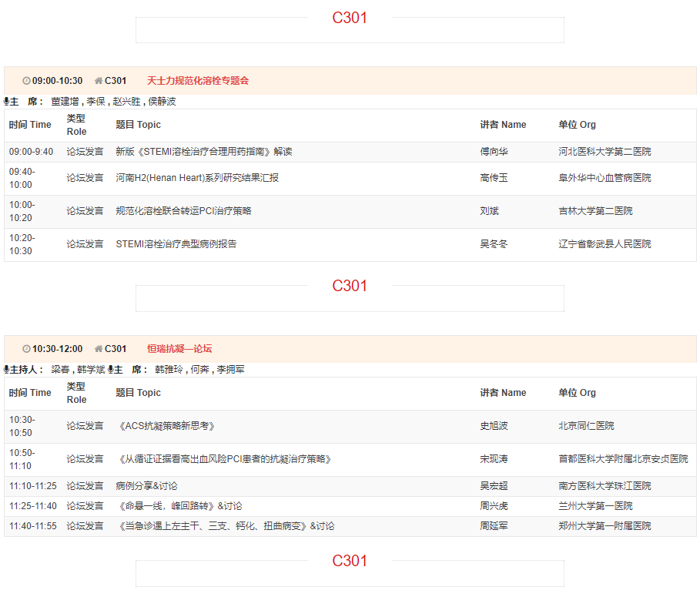
Task: Click speaker name 吴宏超
Action: tap(494, 486)
